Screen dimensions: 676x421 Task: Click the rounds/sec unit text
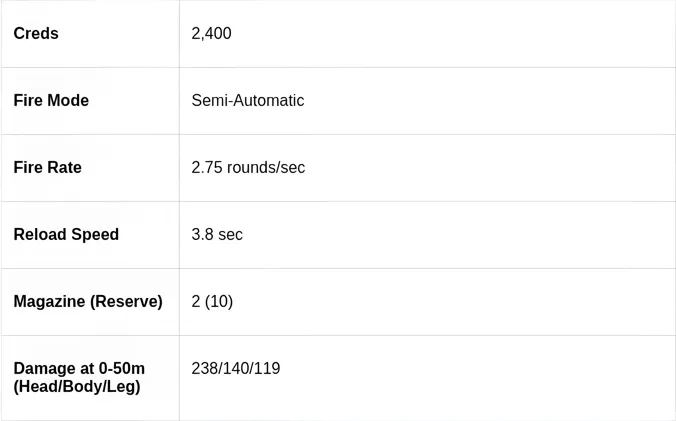266,168
